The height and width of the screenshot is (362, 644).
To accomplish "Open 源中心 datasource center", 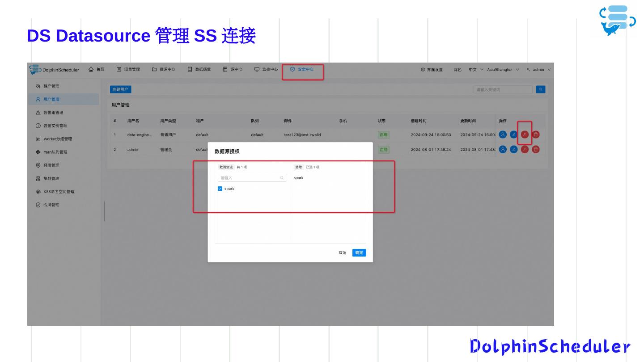I will coord(233,69).
